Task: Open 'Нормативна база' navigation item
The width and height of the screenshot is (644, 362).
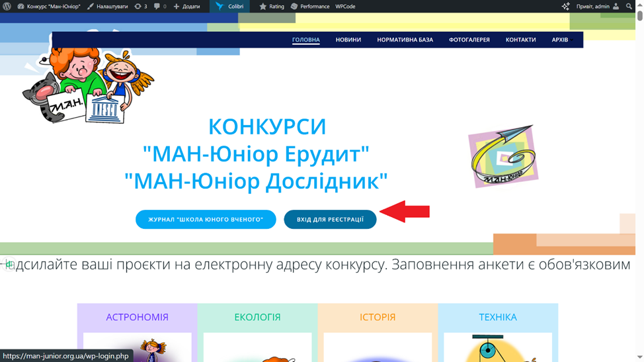Action: [405, 40]
